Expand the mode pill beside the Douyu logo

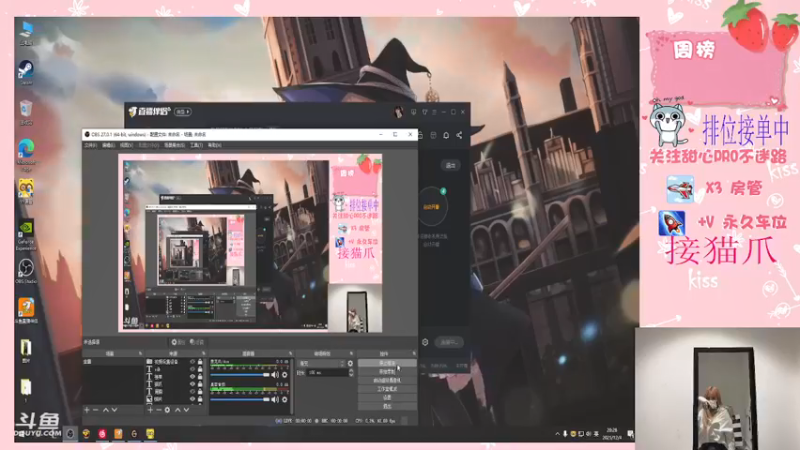[183, 111]
